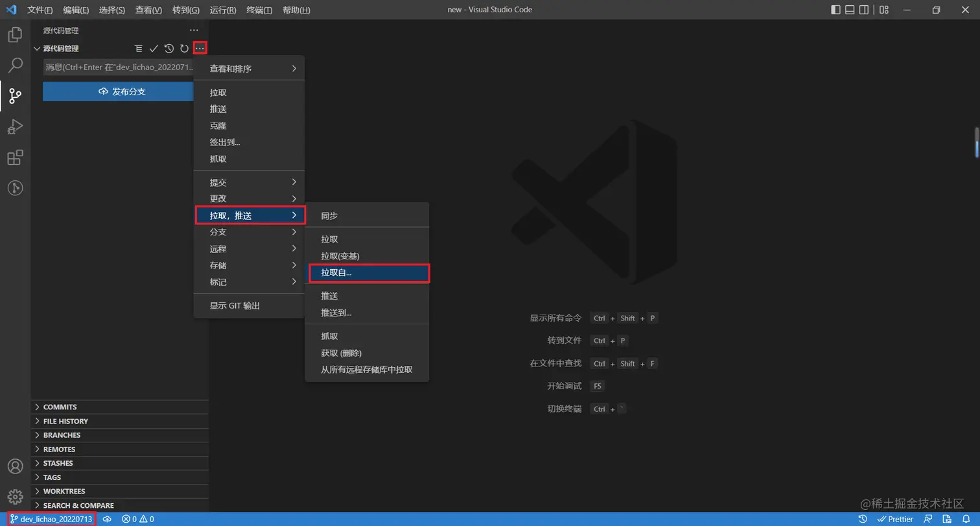Image resolution: width=980 pixels, height=526 pixels.
Task: Collapse the 源代码管理 section chevron
Action: click(x=37, y=49)
